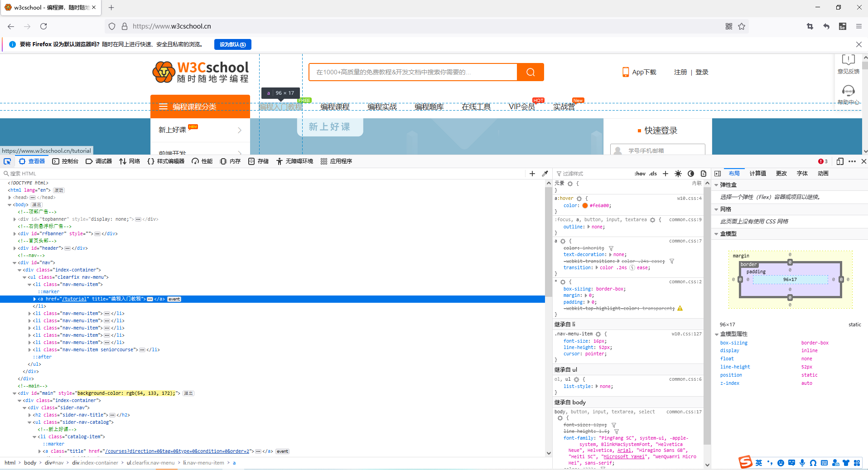The height and width of the screenshot is (470, 868).
Task: Toggle the :hov pseudo-class panel
Action: point(640,174)
